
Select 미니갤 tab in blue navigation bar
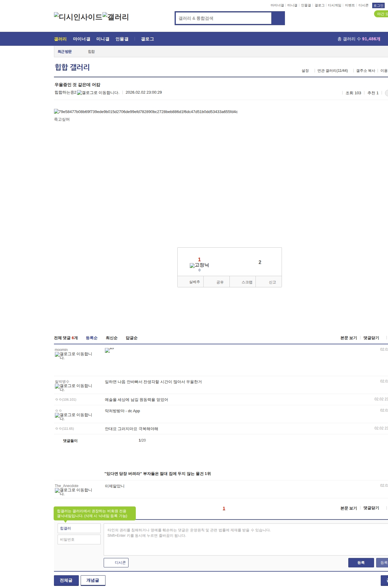pyautogui.click(x=103, y=39)
